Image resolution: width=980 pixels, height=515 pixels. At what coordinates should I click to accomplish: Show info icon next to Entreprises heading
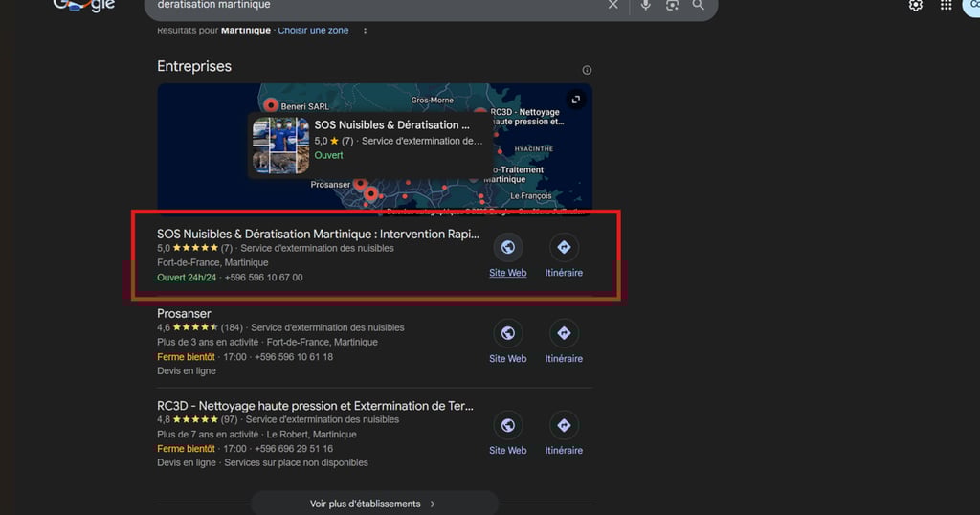587,70
